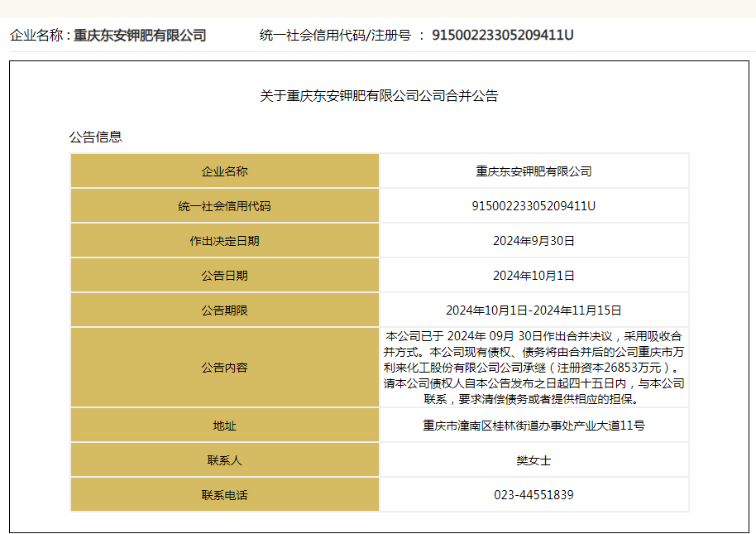The height and width of the screenshot is (534, 756).
Task: Click the announcement title 关于重庆东安钾肥有限公司公司合并公告
Action: [x=379, y=96]
